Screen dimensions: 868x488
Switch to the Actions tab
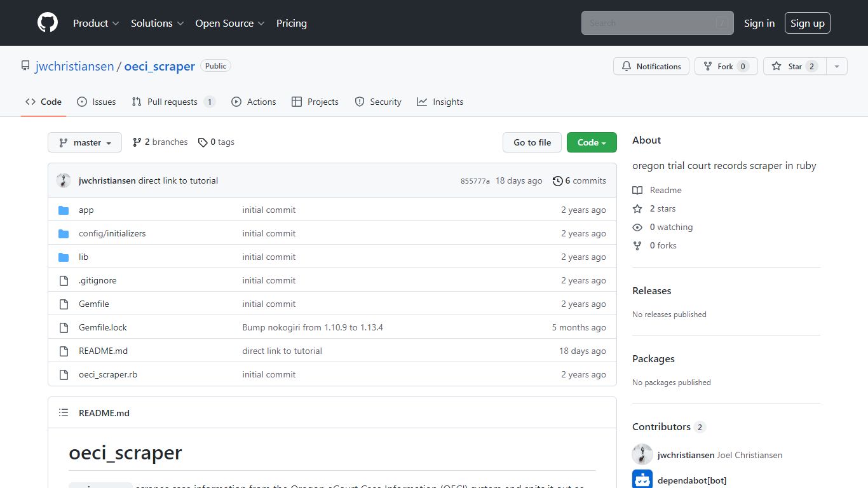[x=254, y=102]
